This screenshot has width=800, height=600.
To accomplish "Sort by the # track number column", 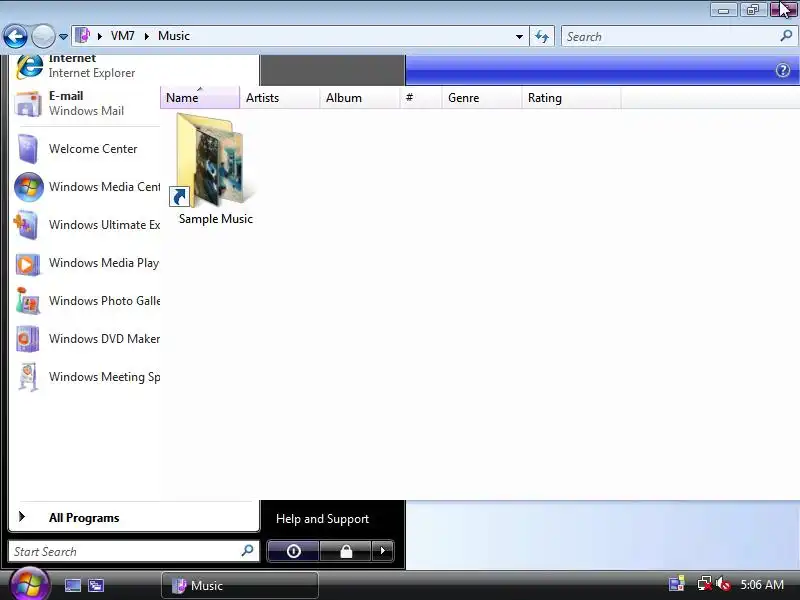I will coord(421,97).
